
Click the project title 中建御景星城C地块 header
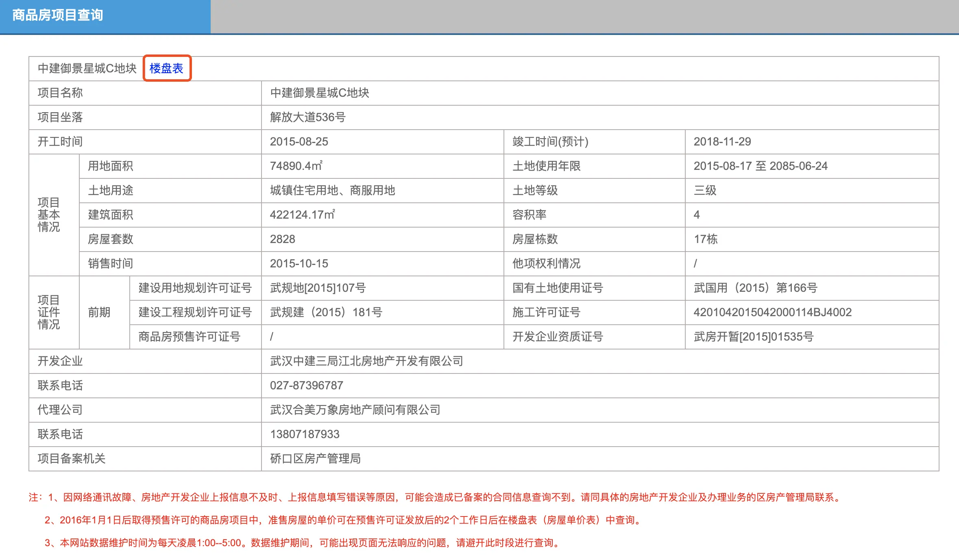87,68
